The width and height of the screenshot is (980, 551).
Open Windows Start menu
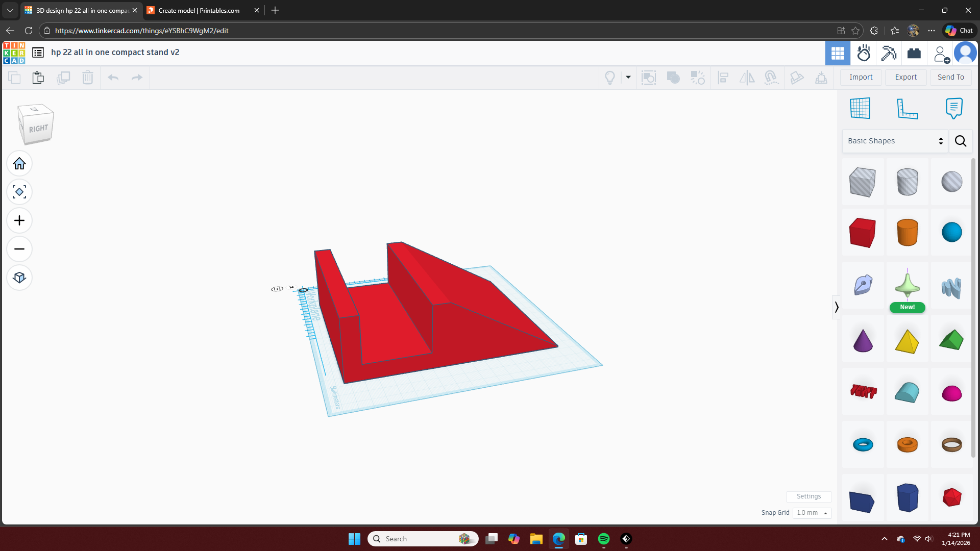pyautogui.click(x=354, y=539)
